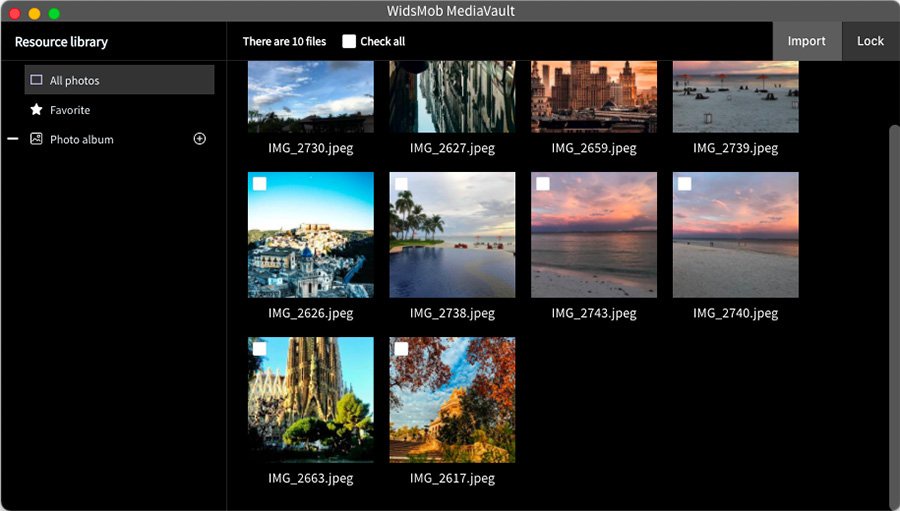Click the IMG_2743.jpeg file name
The width and height of the screenshot is (900, 511).
[x=594, y=313]
